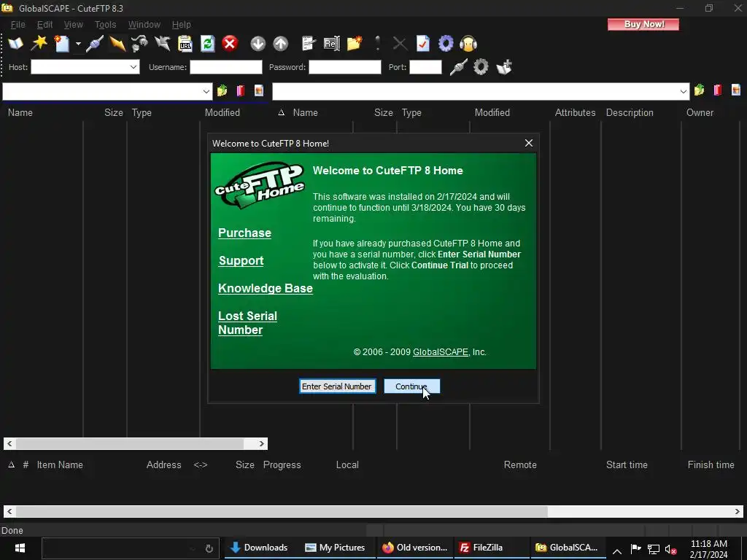Open the Windows Start menu
Screen dimensions: 747x560
point(20,548)
